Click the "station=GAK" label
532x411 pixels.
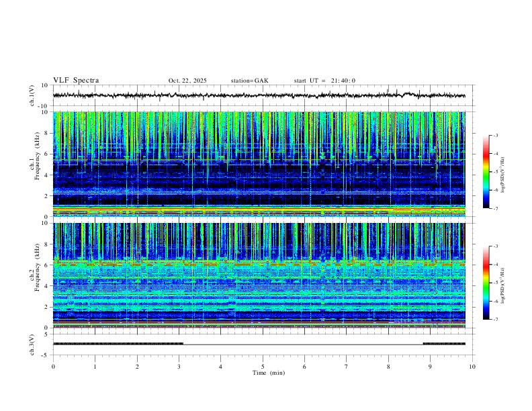[249, 81]
